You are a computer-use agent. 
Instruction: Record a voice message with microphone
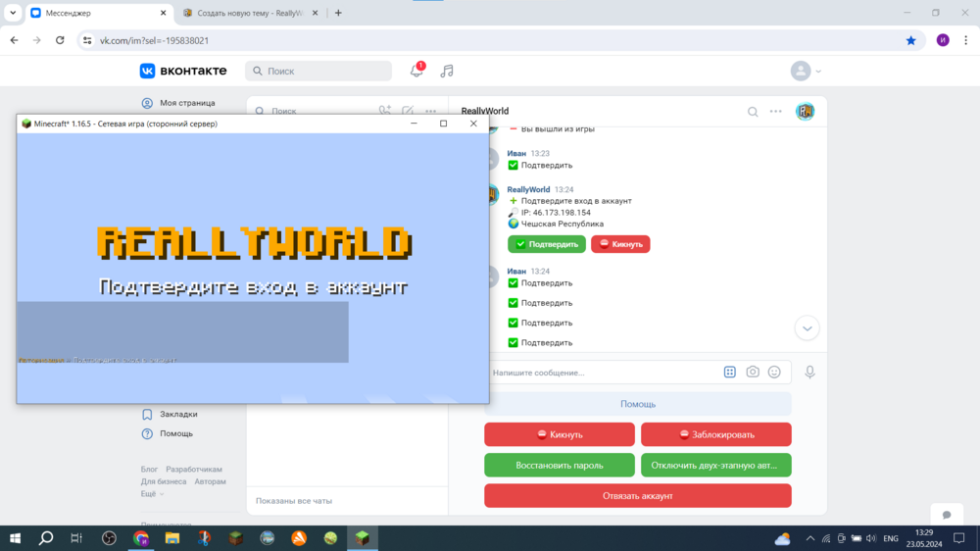(809, 373)
